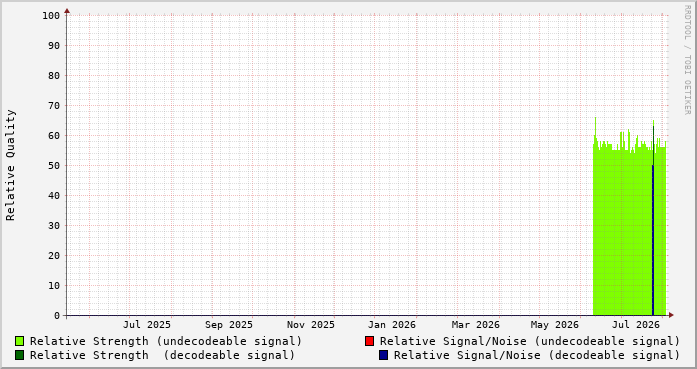
Task: Click the Jan 2026 x-axis label
Action: point(392,325)
